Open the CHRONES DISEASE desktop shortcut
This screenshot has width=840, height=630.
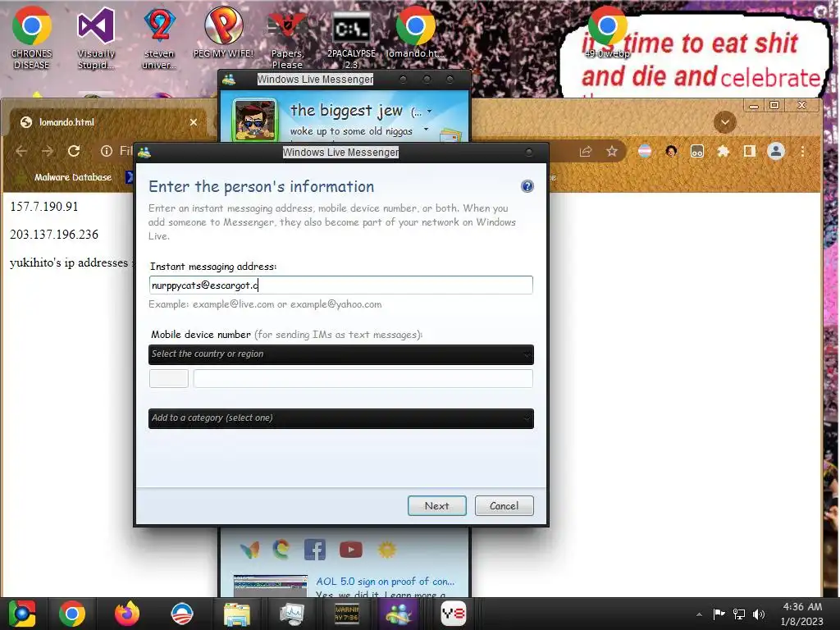[32, 37]
